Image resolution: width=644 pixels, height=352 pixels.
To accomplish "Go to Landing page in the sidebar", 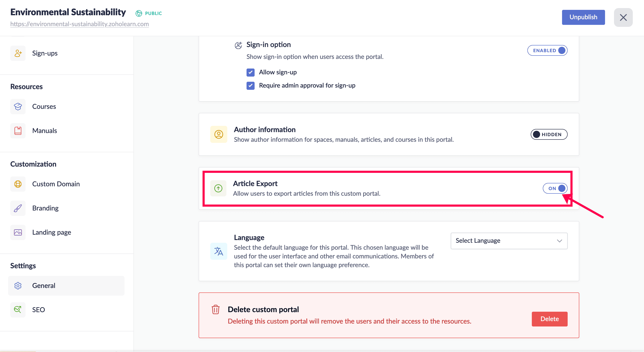I will tap(52, 232).
